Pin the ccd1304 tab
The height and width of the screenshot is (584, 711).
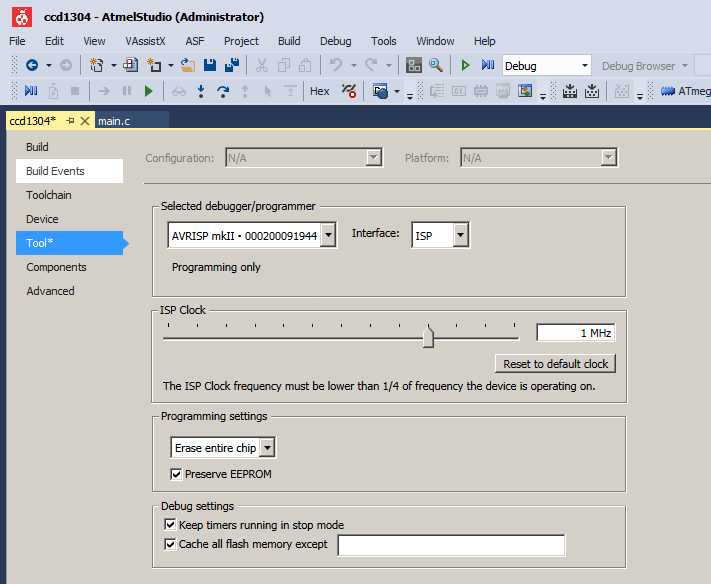[70, 121]
